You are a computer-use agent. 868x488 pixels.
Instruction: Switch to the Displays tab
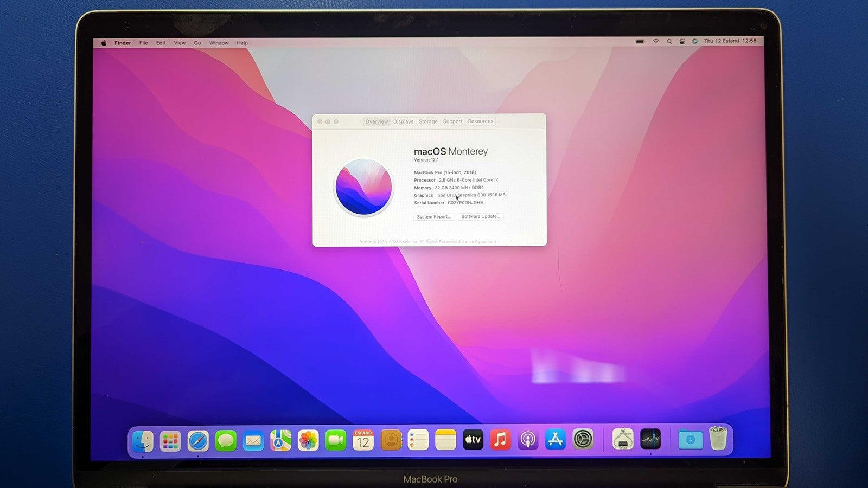point(403,121)
